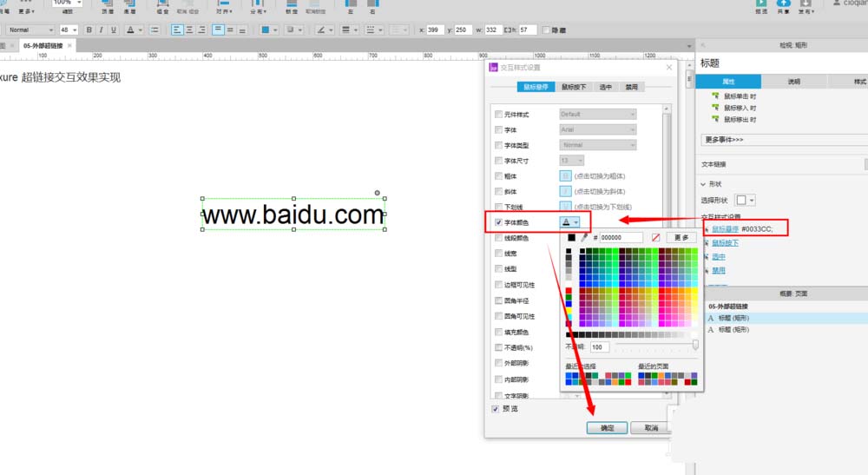Align text to bottom vertically
This screenshot has height=475, width=868.
(242, 30)
